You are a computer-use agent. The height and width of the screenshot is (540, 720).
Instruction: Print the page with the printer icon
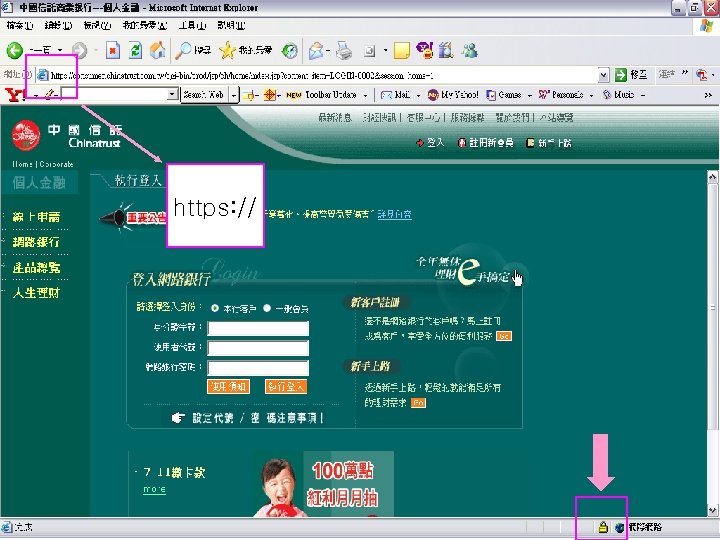point(343,51)
